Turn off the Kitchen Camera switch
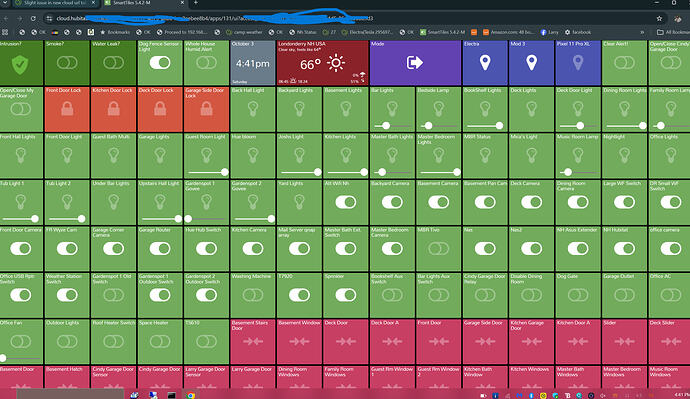 (x=253, y=249)
